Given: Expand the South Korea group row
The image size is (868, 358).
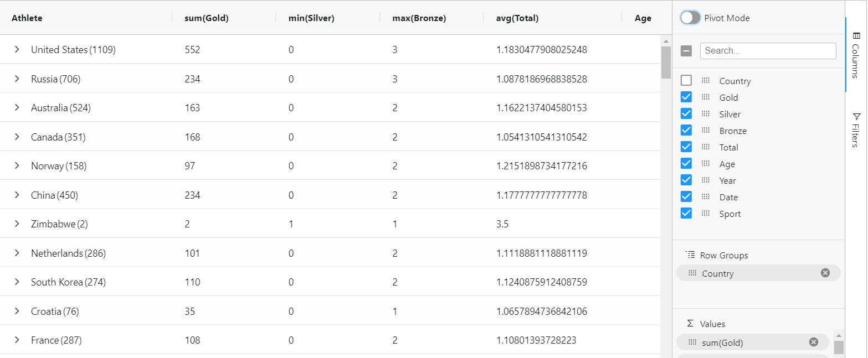Looking at the screenshot, I should click(x=17, y=282).
